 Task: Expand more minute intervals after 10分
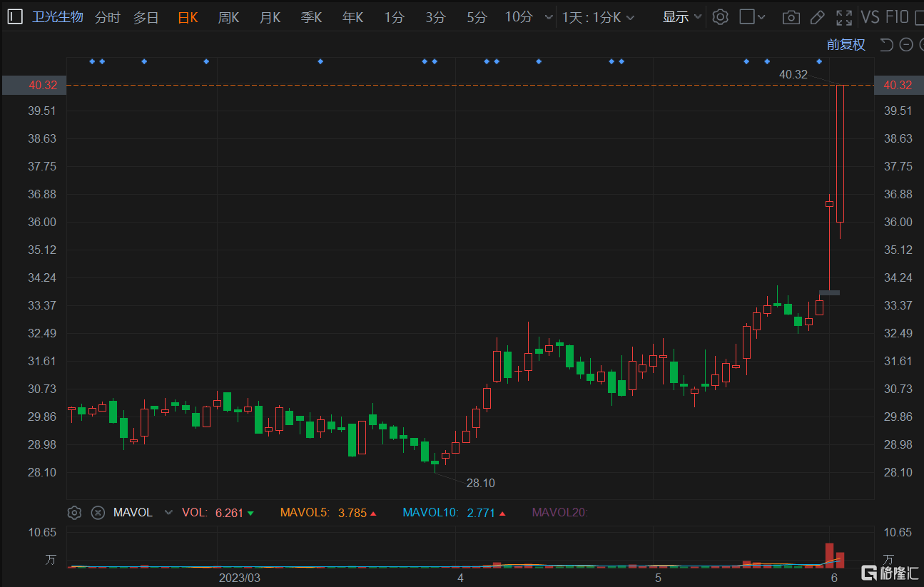548,17
